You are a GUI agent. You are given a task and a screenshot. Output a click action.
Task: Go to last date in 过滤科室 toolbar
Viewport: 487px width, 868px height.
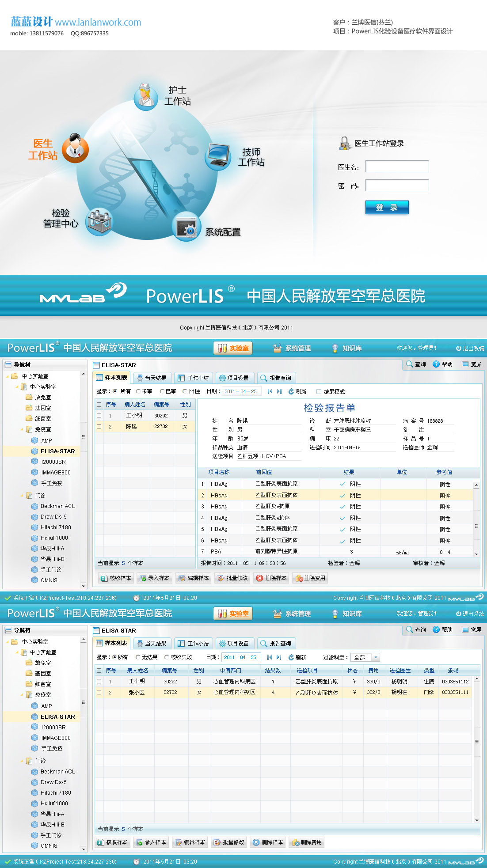coord(279,657)
